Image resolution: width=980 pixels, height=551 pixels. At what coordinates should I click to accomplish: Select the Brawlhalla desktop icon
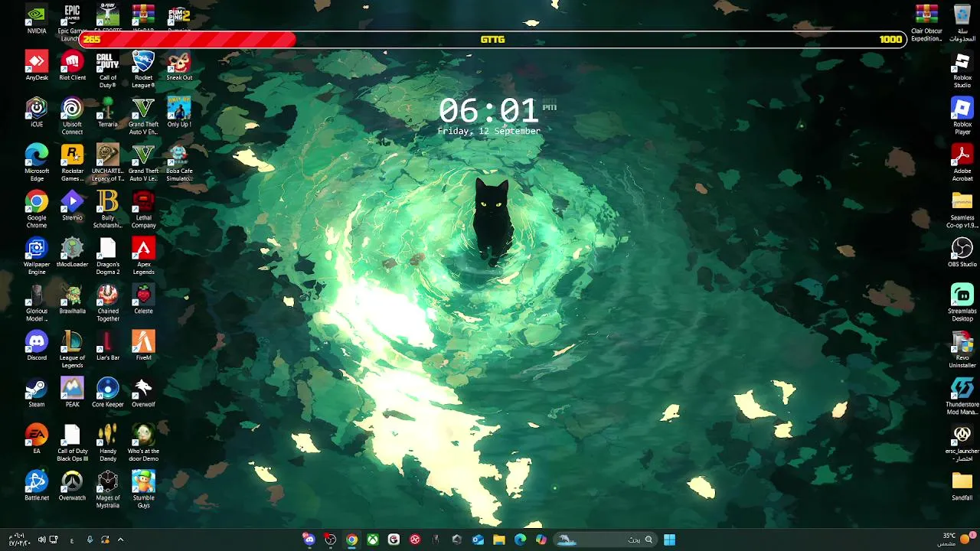pos(72,299)
